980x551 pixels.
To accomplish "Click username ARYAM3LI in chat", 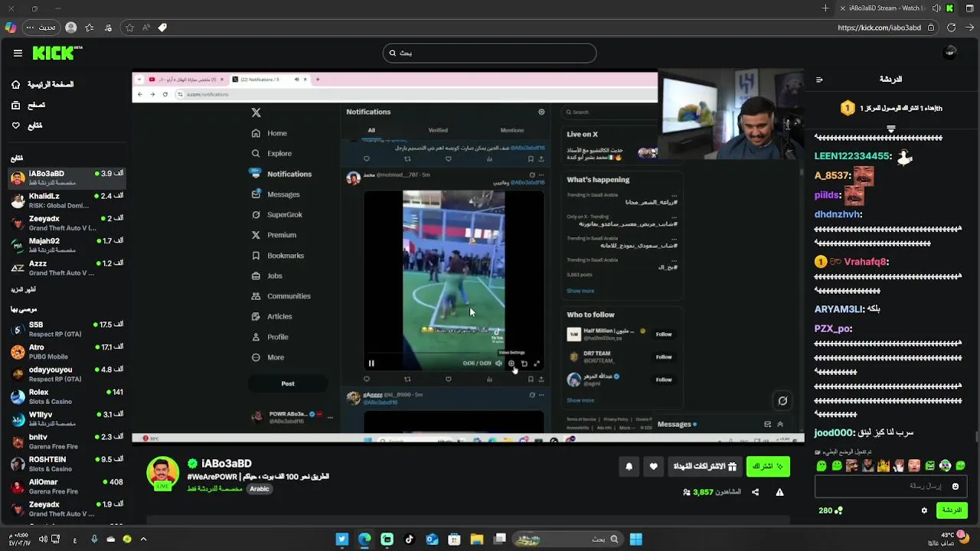I will pyautogui.click(x=838, y=309).
